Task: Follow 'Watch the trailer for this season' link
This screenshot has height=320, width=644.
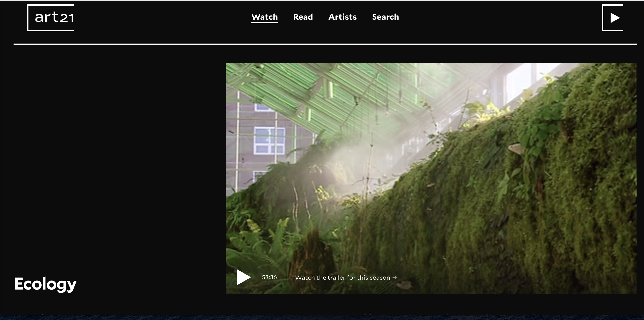Action: click(x=342, y=278)
